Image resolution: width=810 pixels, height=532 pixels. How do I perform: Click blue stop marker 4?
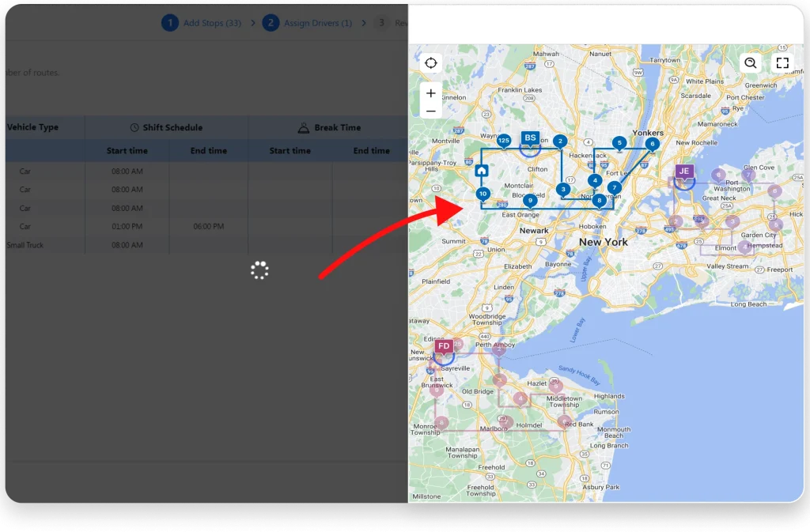coord(595,180)
